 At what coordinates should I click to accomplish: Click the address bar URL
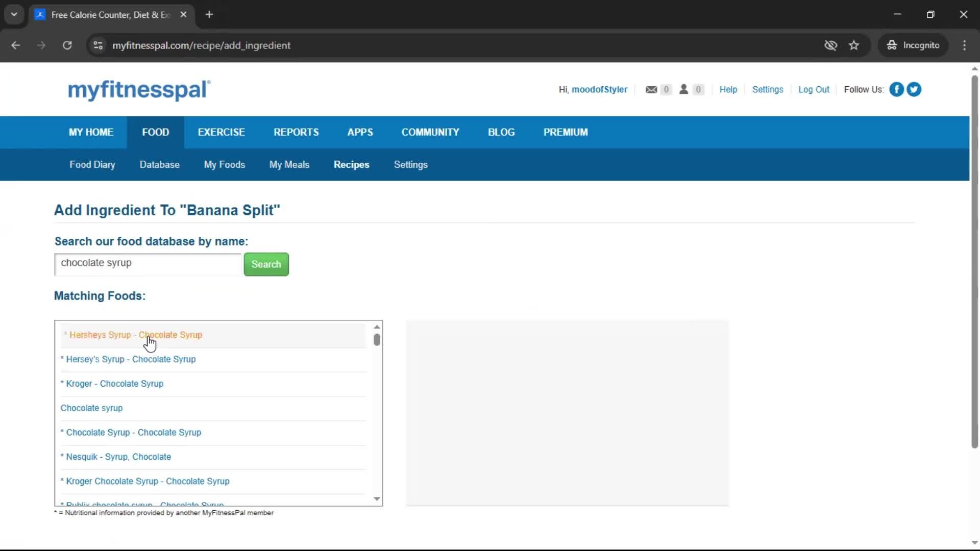202,45
